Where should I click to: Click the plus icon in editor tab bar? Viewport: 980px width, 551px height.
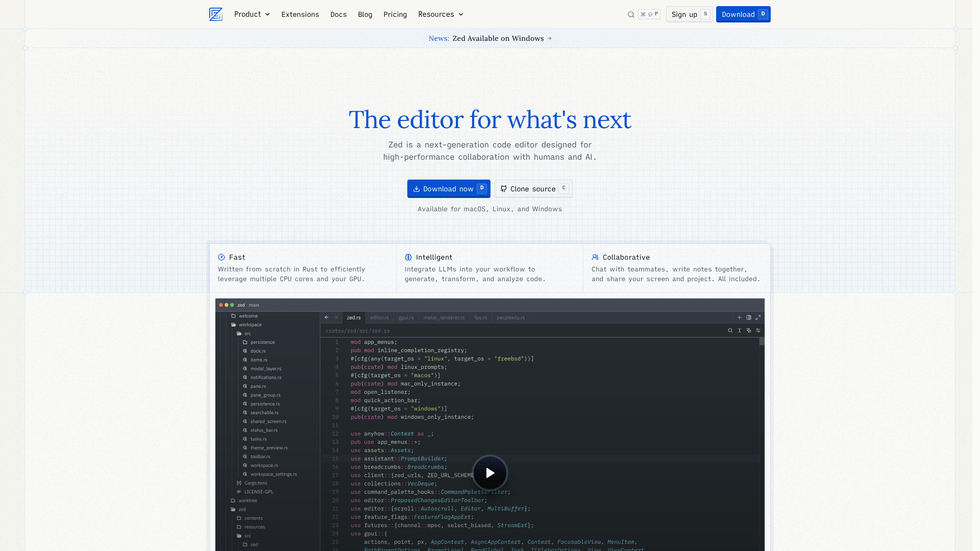tap(739, 317)
